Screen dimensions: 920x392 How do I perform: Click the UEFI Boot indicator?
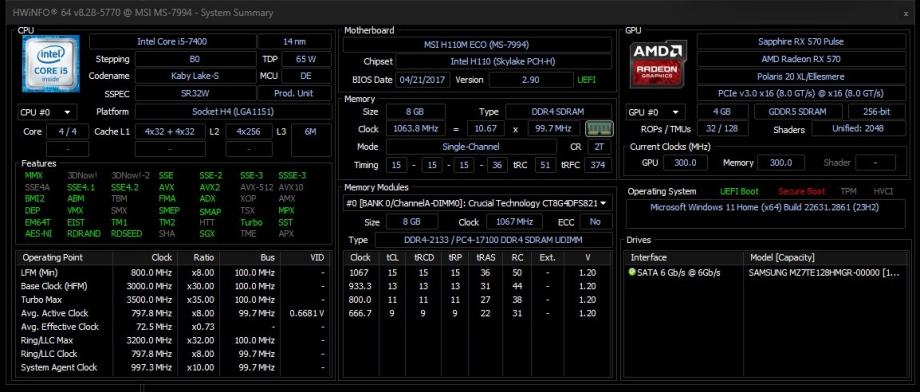739,191
